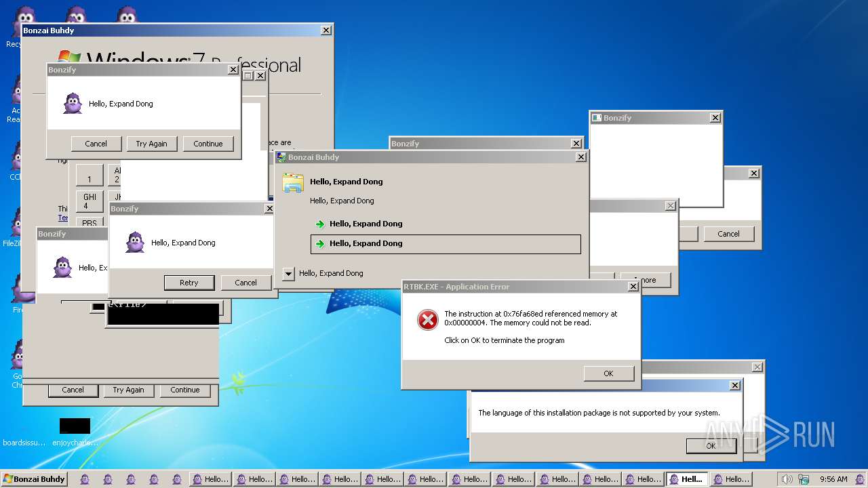Screen dimensions: 868x488
Task: Open the volume icon in system tray
Action: click(787, 479)
